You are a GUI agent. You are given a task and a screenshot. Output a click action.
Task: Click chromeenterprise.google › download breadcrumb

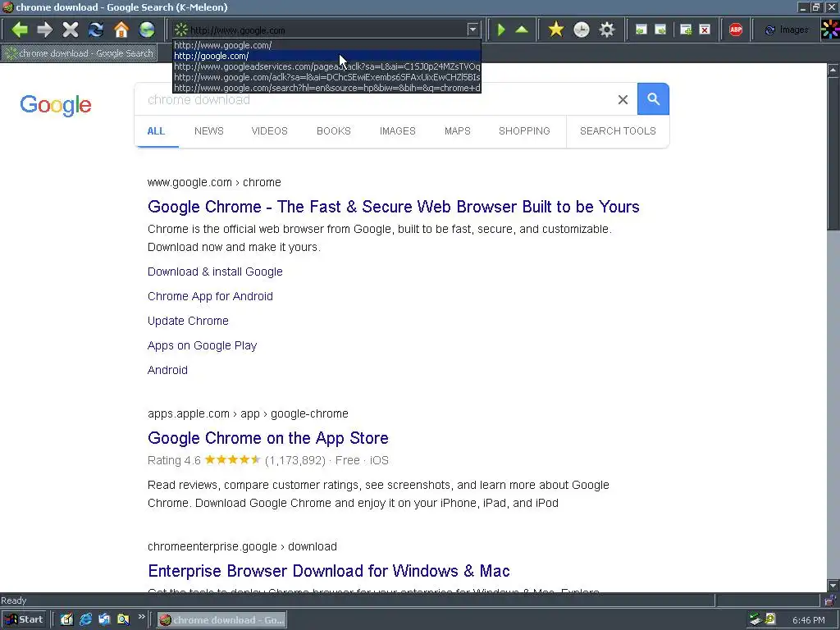(x=242, y=546)
